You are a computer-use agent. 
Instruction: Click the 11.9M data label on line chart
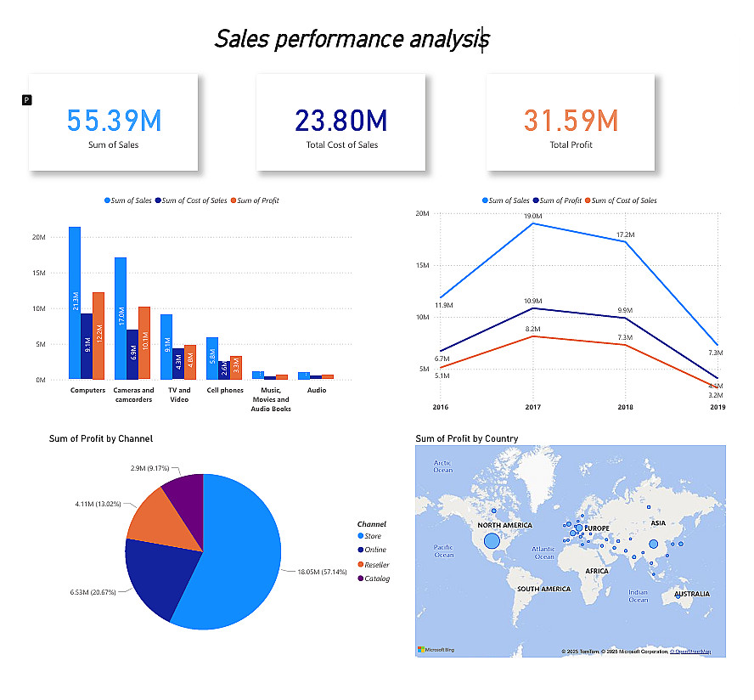click(x=444, y=306)
